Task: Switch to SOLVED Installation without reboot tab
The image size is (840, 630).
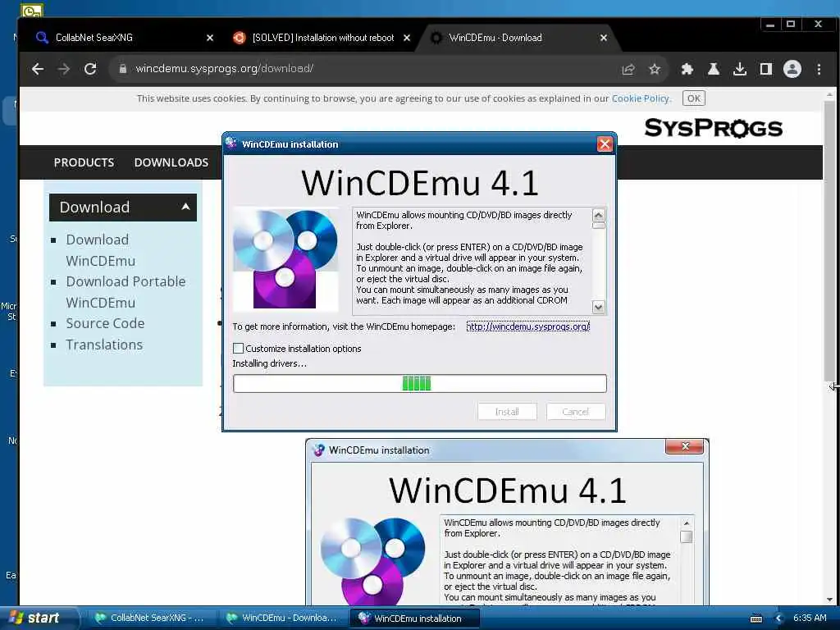Action: (323, 38)
